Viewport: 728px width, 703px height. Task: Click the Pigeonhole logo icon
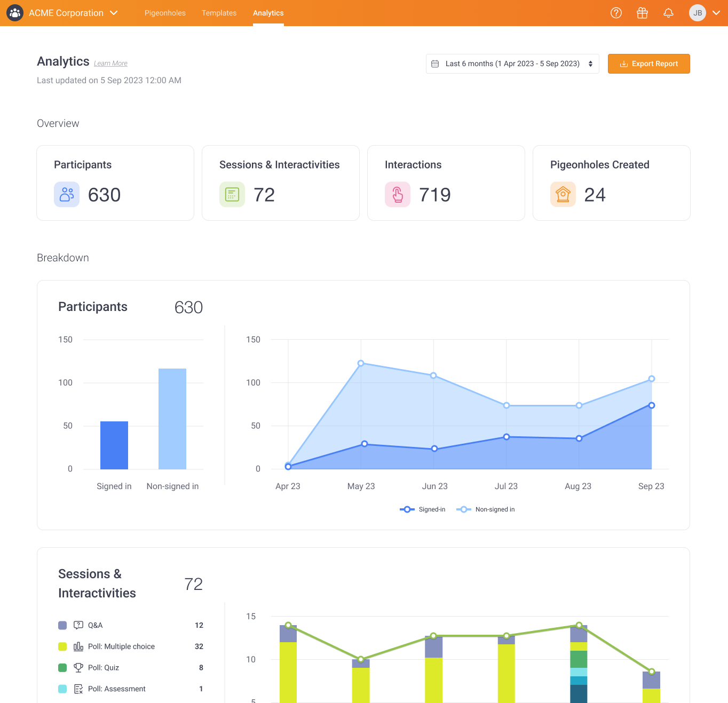[15, 13]
